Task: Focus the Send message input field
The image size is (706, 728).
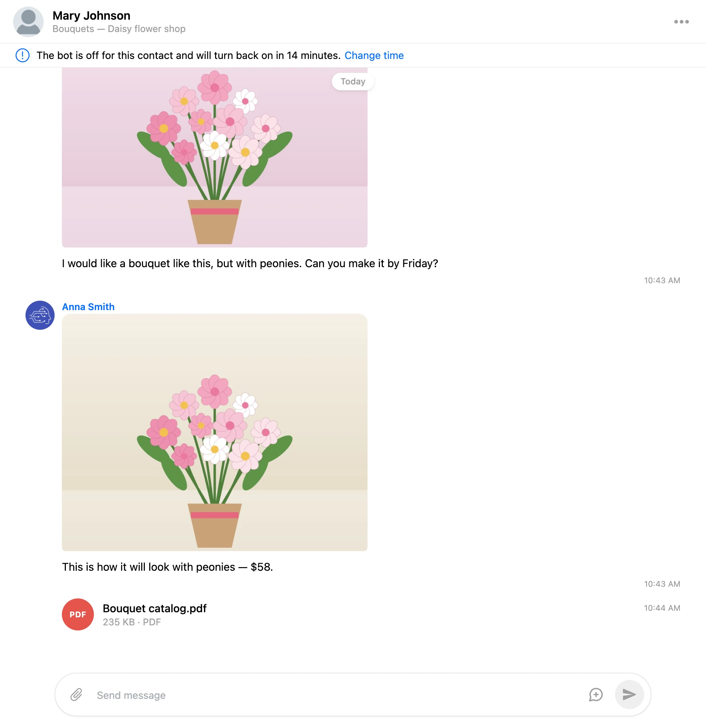Action: tap(338, 695)
